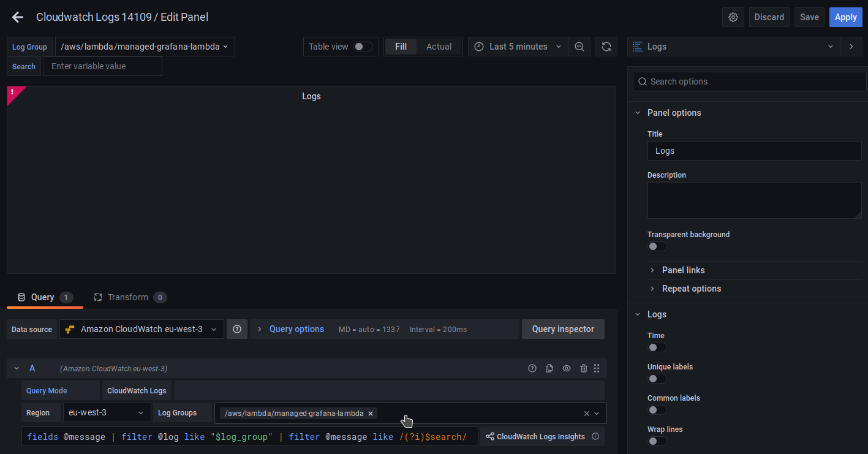Image resolution: width=868 pixels, height=454 pixels.
Task: Open the eu-west-3 Region dropdown
Action: pos(107,413)
